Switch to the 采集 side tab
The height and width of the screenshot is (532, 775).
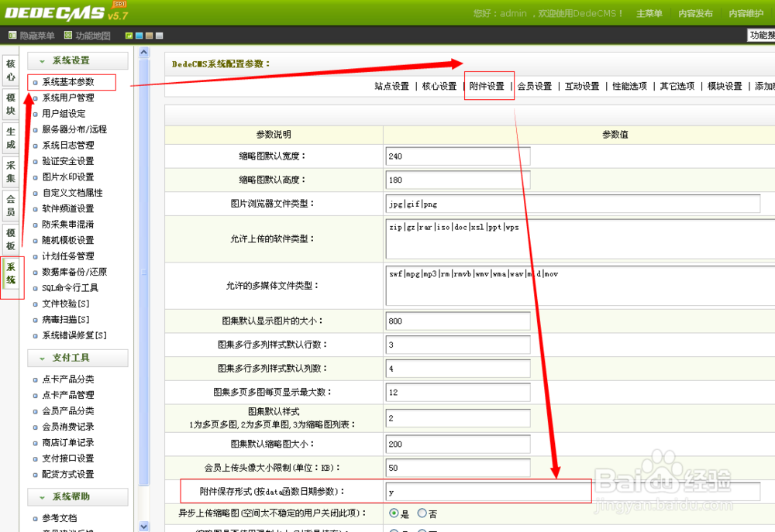[x=11, y=172]
